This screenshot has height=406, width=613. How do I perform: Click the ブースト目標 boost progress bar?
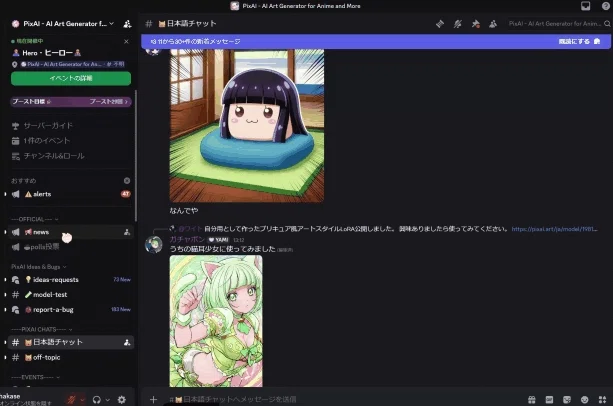[x=71, y=102]
